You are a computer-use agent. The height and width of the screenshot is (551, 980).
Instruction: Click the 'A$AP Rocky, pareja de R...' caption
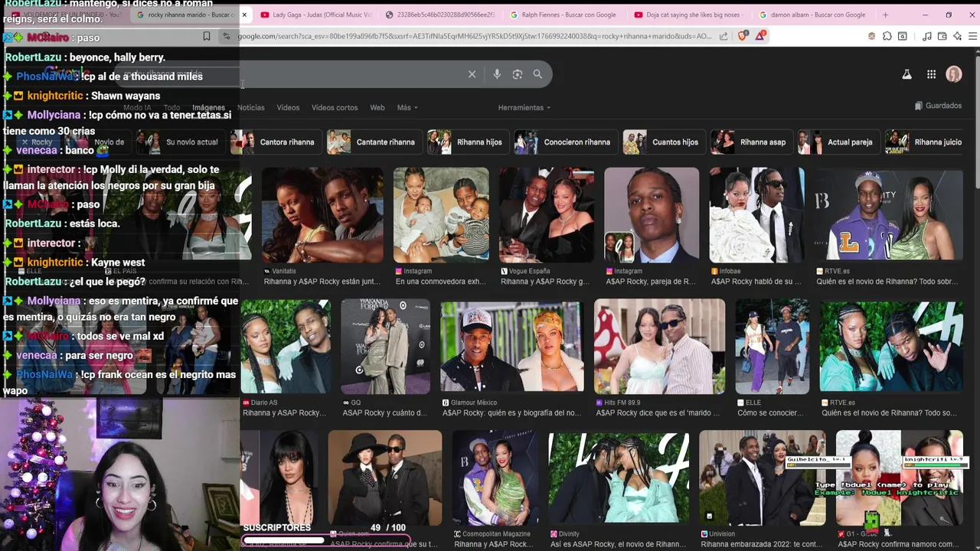[650, 282]
